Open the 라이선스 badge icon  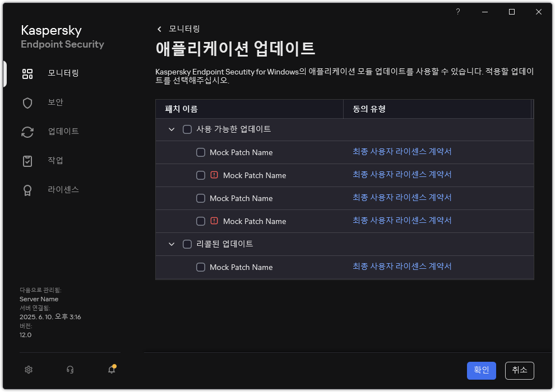point(27,190)
